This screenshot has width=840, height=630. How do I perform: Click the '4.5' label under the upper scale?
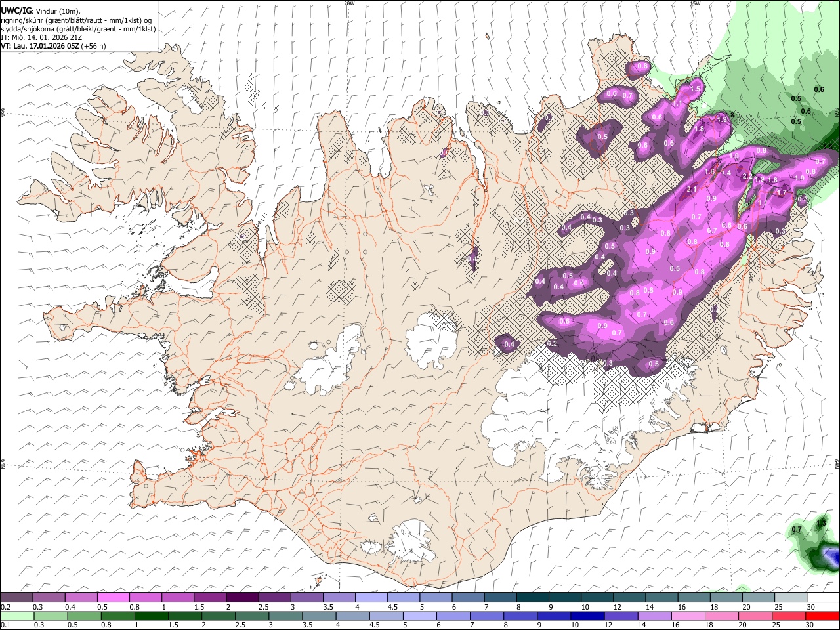(x=392, y=607)
